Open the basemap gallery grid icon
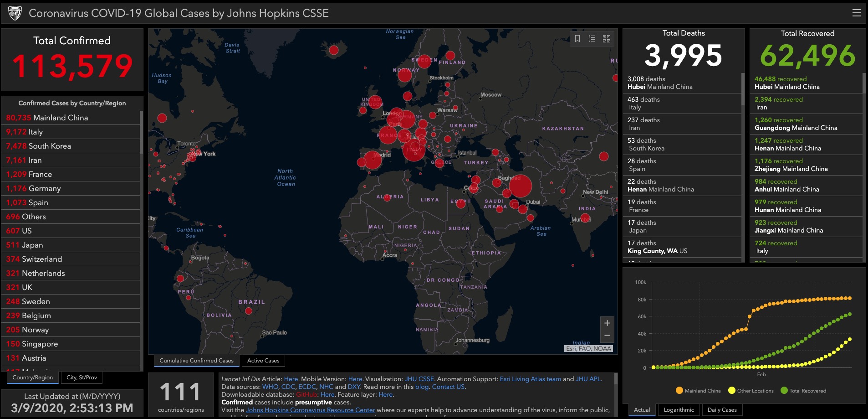This screenshot has width=868, height=419. coord(607,39)
